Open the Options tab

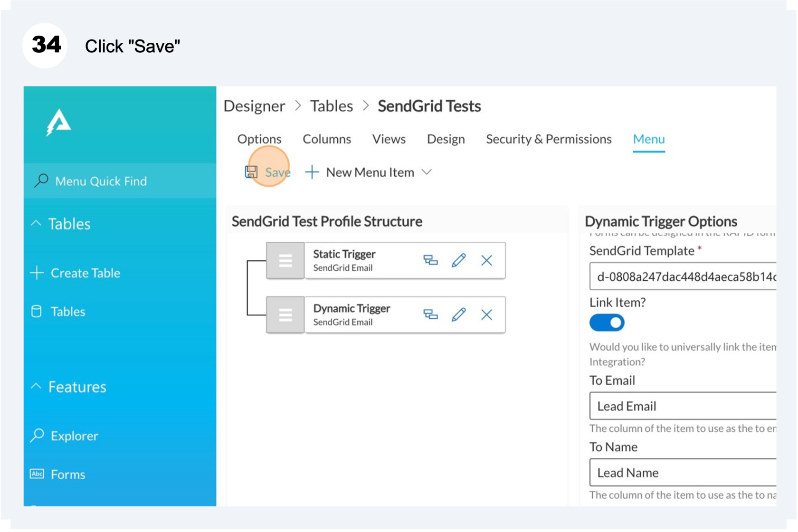click(259, 139)
